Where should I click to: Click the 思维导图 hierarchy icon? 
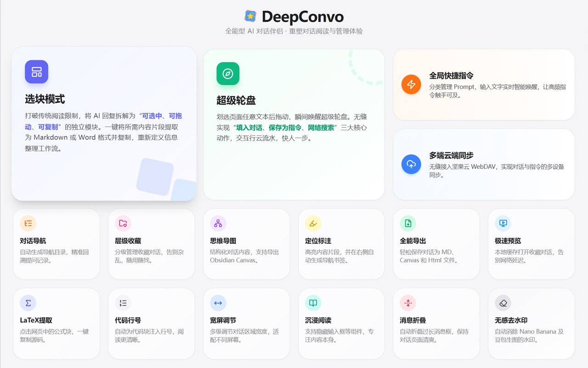218,223
